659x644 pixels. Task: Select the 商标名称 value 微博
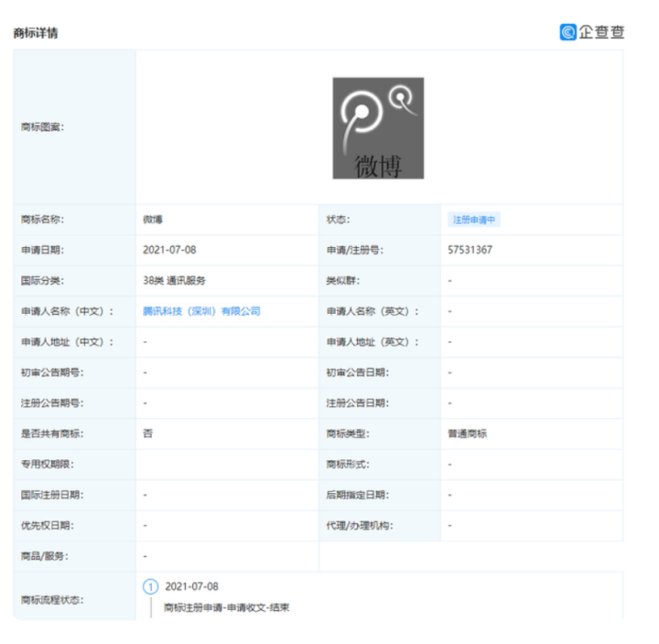pos(153,220)
